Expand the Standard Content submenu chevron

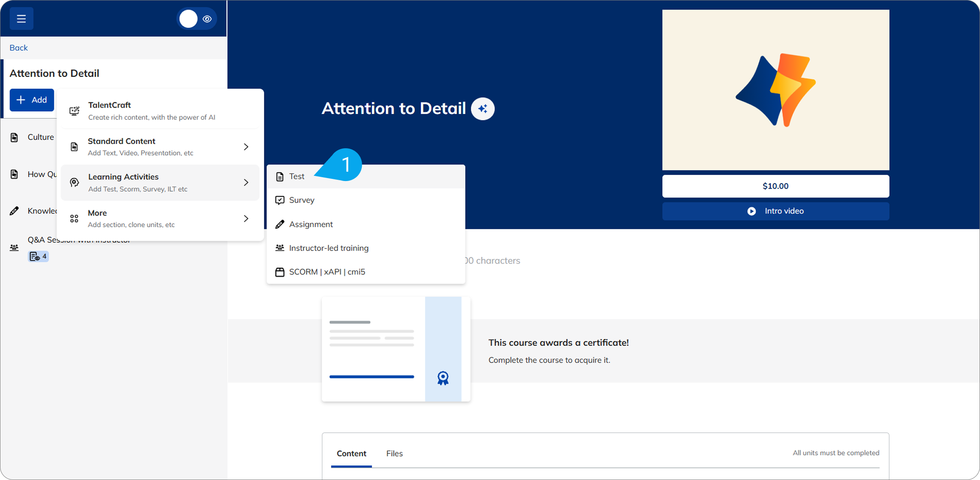coord(246,147)
